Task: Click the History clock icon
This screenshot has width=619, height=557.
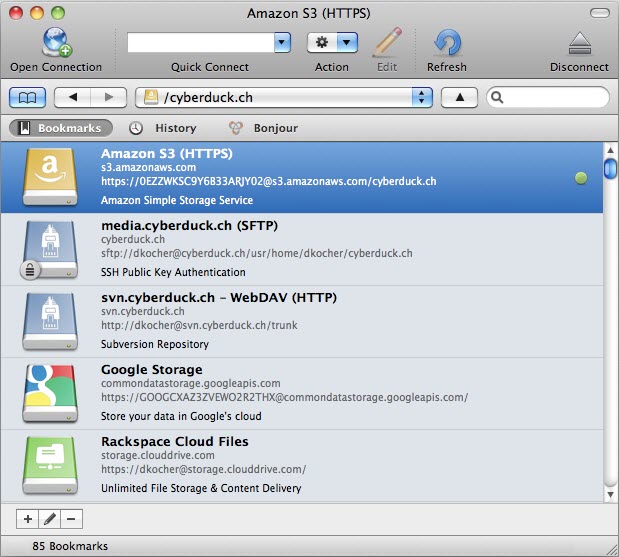Action: click(x=136, y=128)
